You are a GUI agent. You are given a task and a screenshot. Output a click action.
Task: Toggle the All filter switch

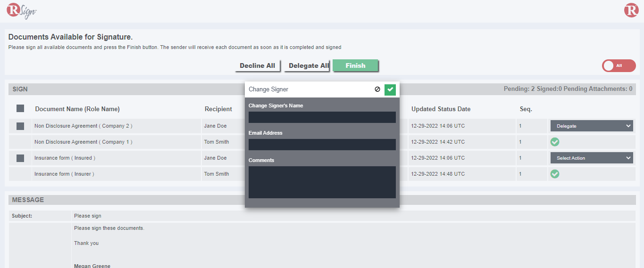(x=619, y=66)
